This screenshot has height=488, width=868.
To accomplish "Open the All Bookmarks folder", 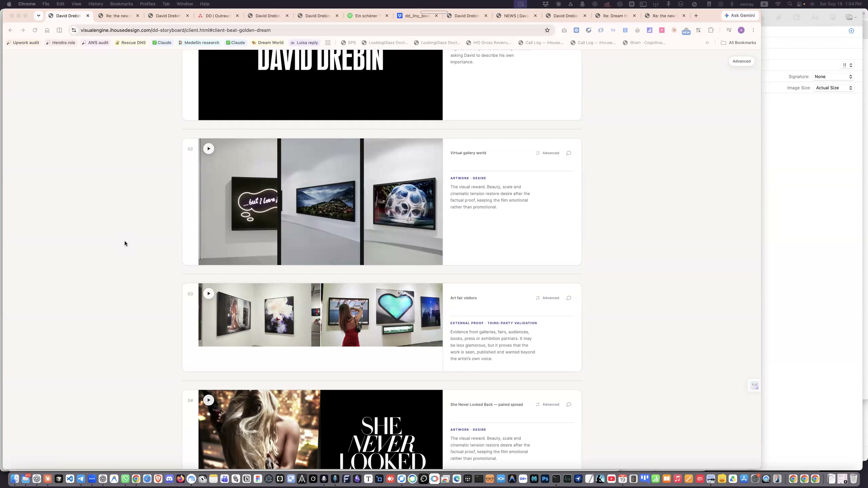I will 738,43.
